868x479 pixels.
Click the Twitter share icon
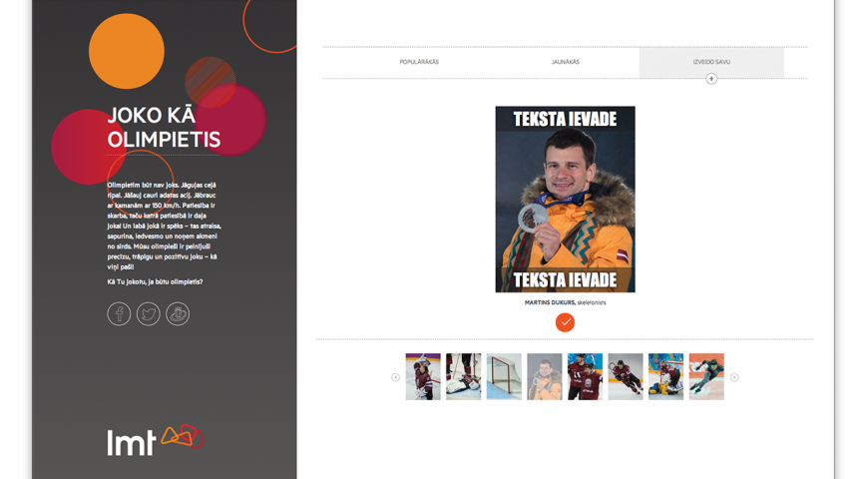(x=149, y=314)
